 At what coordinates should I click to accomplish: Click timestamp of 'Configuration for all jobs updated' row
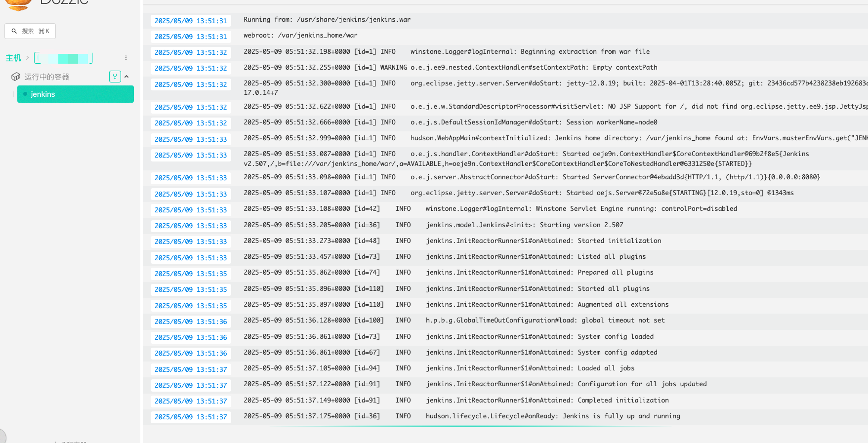tap(191, 385)
